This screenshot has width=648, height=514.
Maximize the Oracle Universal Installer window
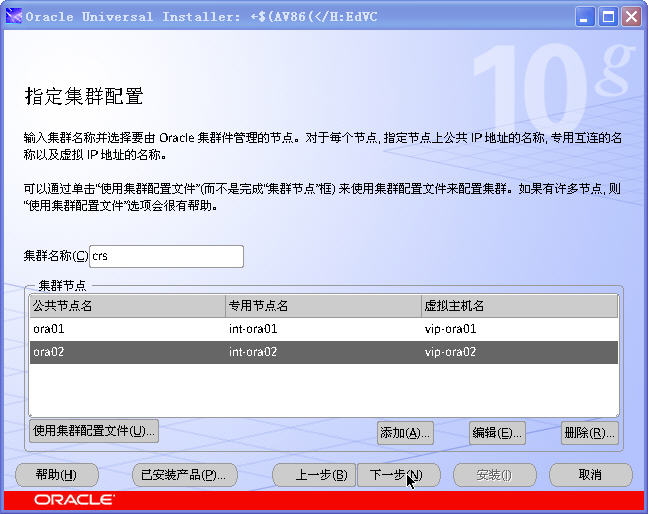(x=608, y=17)
